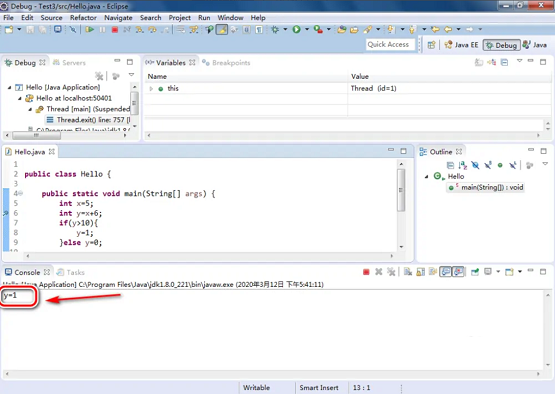
Task: Click the Debug view horizontal scrollbar
Action: pos(65,135)
